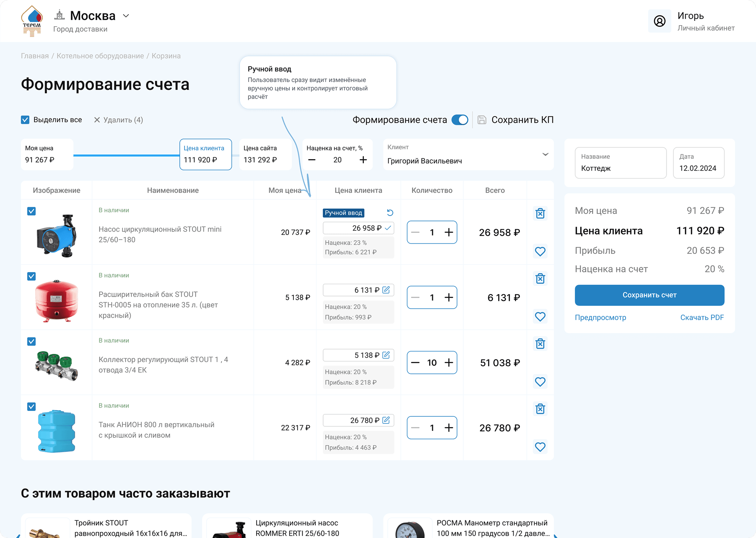Open the user account avatar icon
This screenshot has width=756, height=538.
(659, 21)
